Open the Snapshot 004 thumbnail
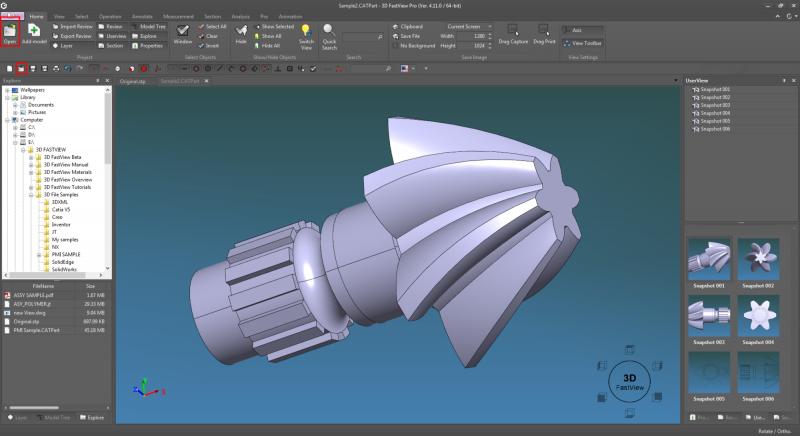 click(x=758, y=316)
